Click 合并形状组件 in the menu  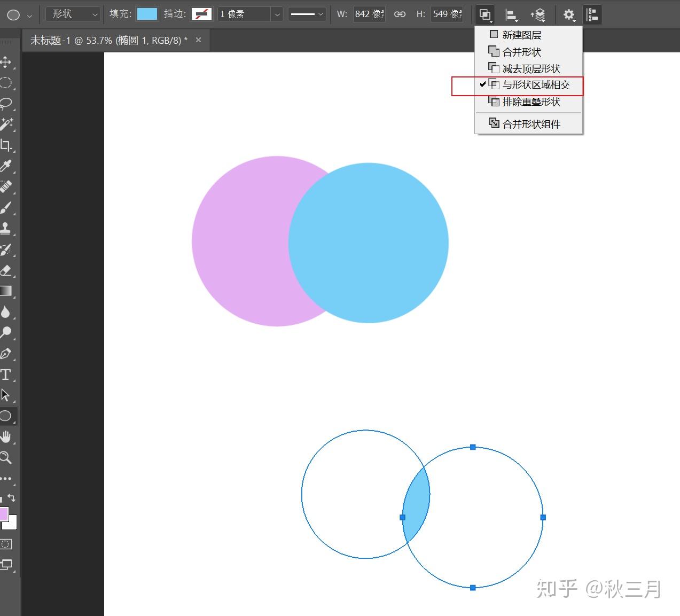coord(531,124)
